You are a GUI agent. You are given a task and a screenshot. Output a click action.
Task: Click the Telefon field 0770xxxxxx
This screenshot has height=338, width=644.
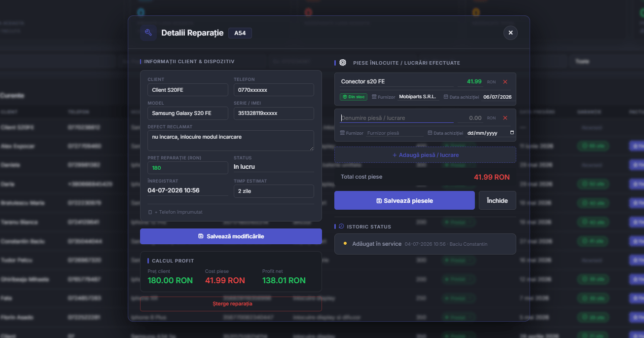tap(274, 90)
